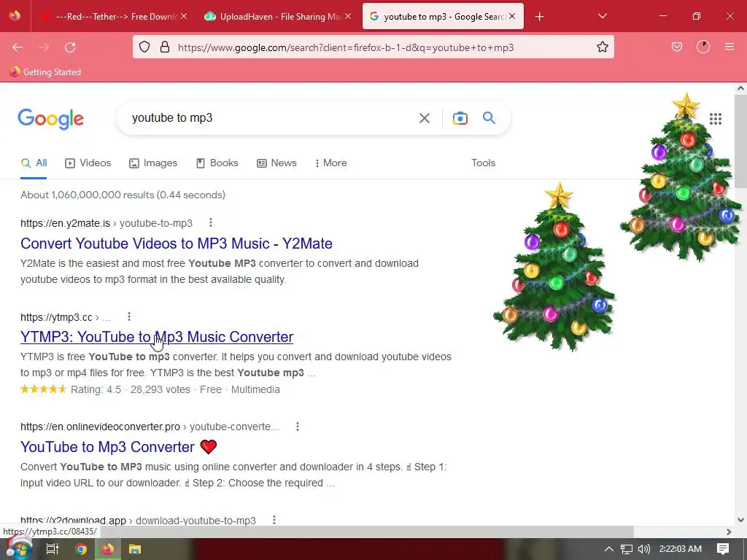Viewport: 747px width, 560px height.
Task: Switch to Books results
Action: (217, 163)
